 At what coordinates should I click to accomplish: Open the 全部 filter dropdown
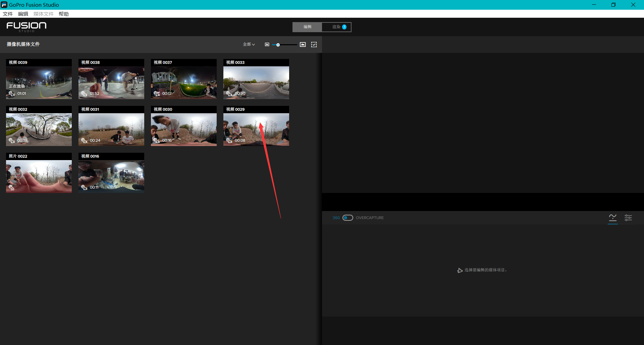tap(248, 44)
